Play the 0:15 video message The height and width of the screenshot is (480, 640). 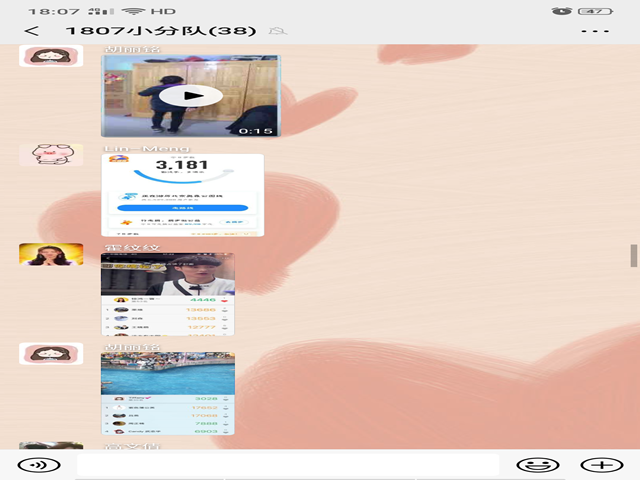click(x=190, y=96)
